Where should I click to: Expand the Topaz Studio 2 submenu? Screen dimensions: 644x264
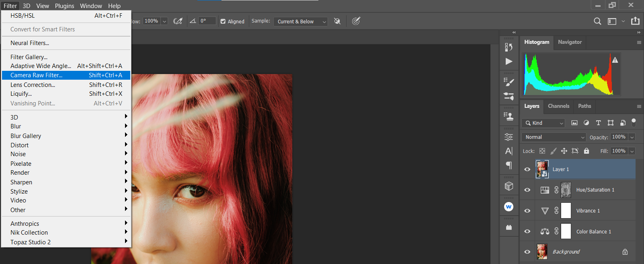point(66,242)
